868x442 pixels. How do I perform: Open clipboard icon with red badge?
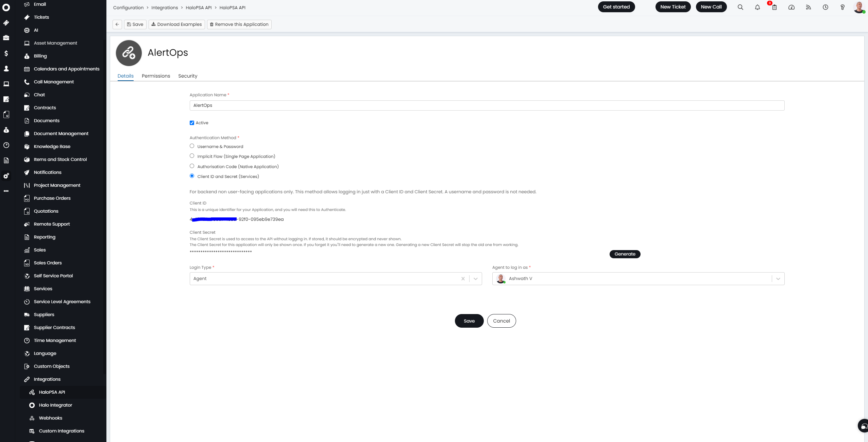(774, 7)
